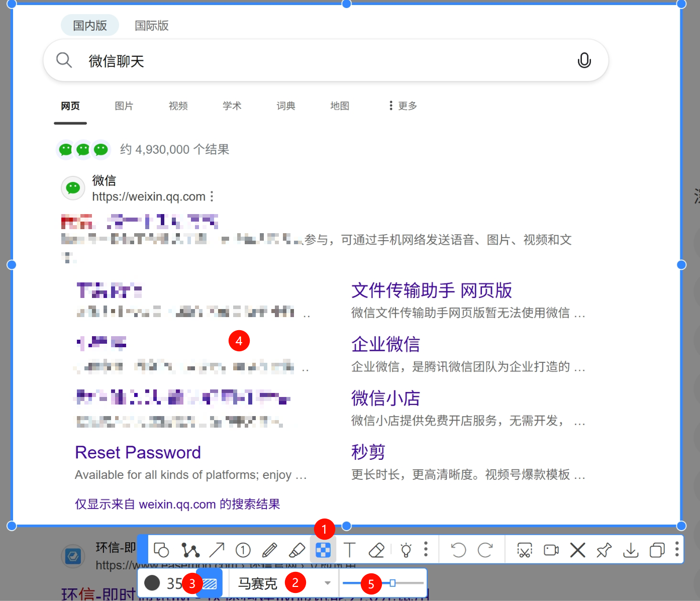Choose the pencil drawing tool
This screenshot has height=601, width=700.
[270, 549]
